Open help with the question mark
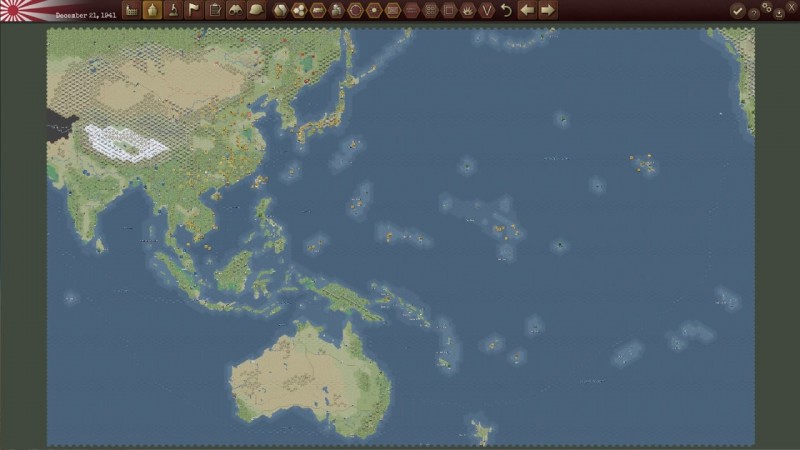Screen dimensions: 800x450 (754, 11)
